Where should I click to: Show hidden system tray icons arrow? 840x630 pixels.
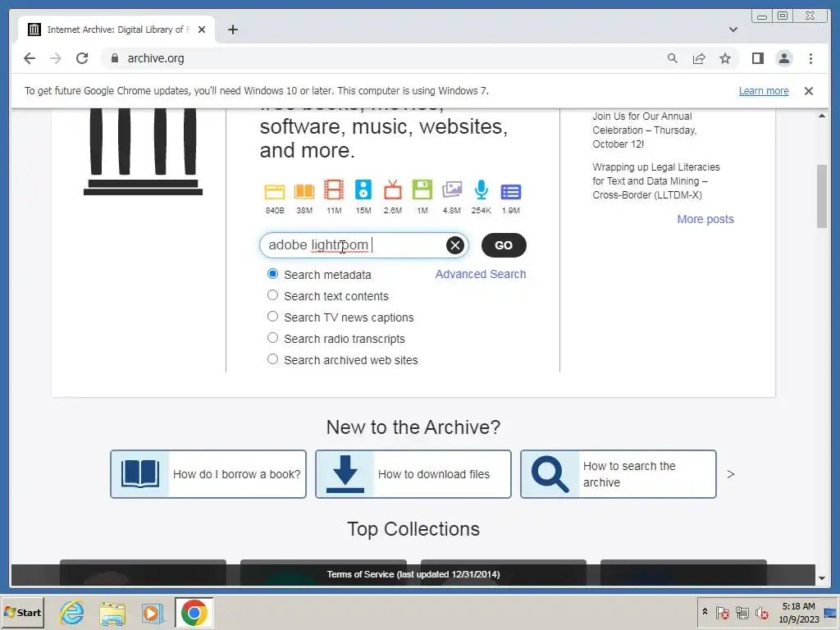[705, 612]
